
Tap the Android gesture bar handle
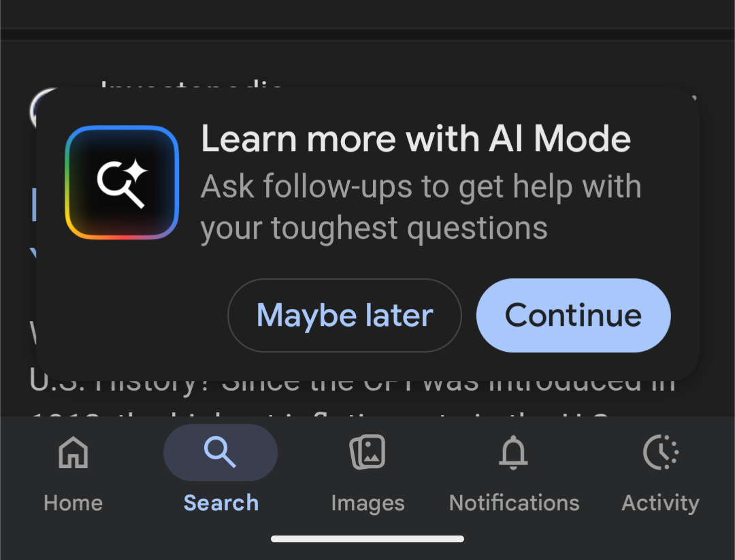click(367, 539)
